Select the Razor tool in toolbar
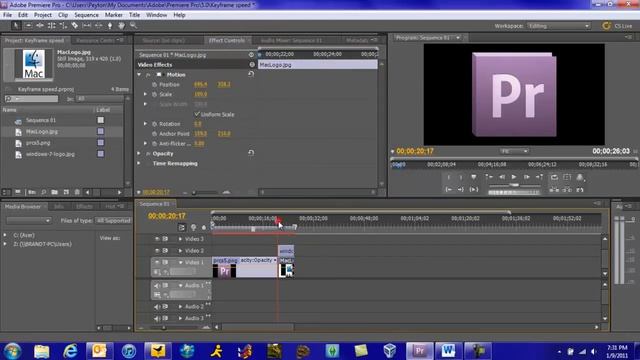 [75, 26]
